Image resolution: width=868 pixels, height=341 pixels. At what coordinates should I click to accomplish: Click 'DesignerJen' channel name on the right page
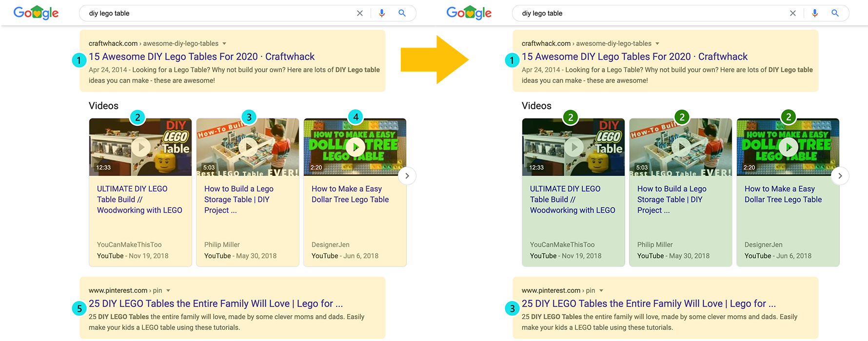click(764, 245)
